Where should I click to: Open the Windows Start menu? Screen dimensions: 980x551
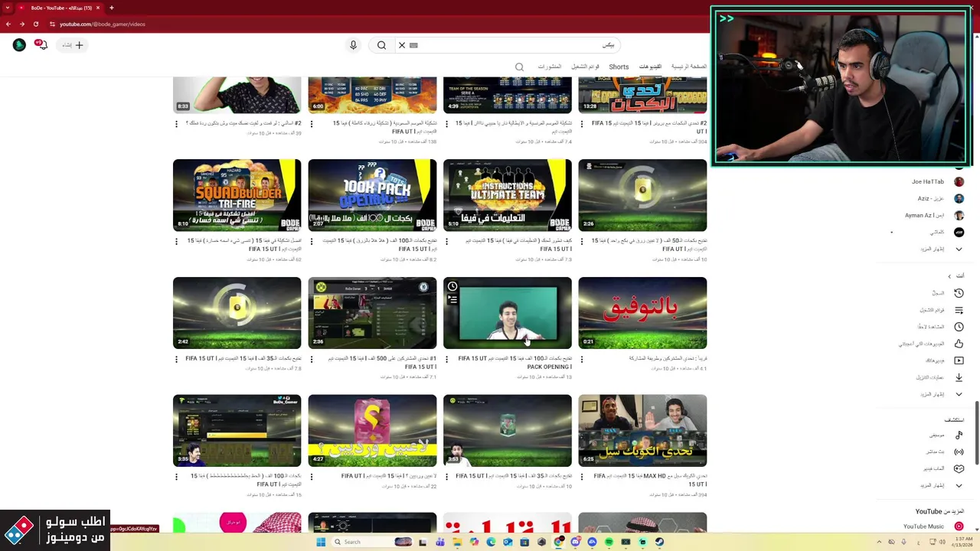[x=321, y=542]
